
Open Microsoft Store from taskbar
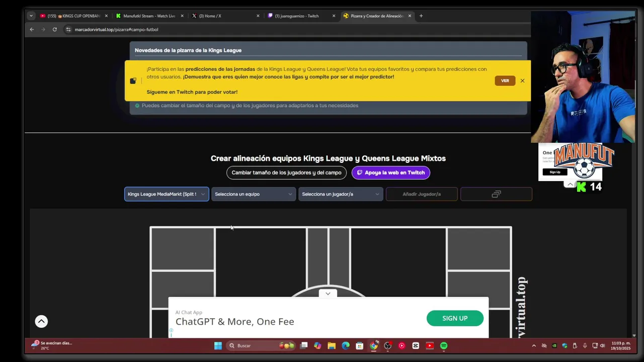tap(359, 345)
